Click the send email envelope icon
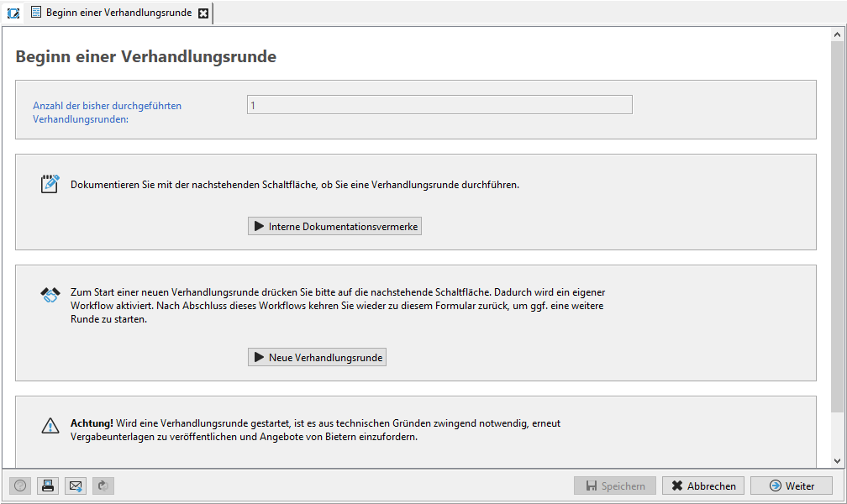Image resolution: width=847 pixels, height=504 pixels. 76,486
